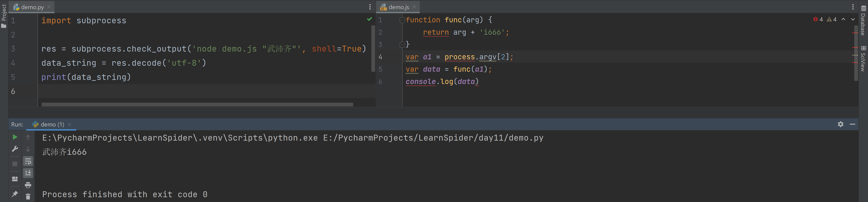Toggle Soft-Wrap in the Run console
Image resolution: width=868 pixels, height=202 pixels.
coord(28,161)
